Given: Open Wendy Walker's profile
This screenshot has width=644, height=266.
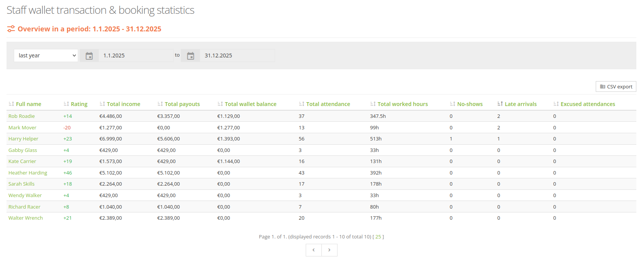Looking at the screenshot, I should tap(25, 196).
